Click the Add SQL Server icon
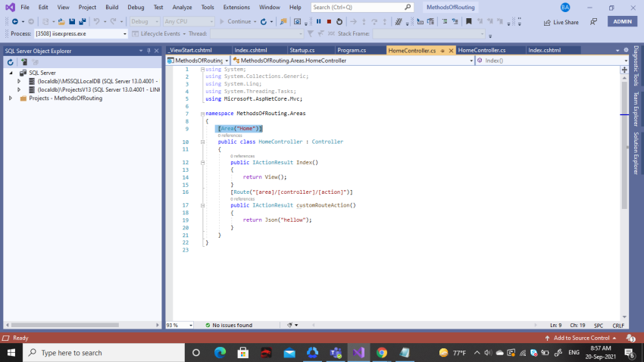The height and width of the screenshot is (362, 644). coord(24,61)
